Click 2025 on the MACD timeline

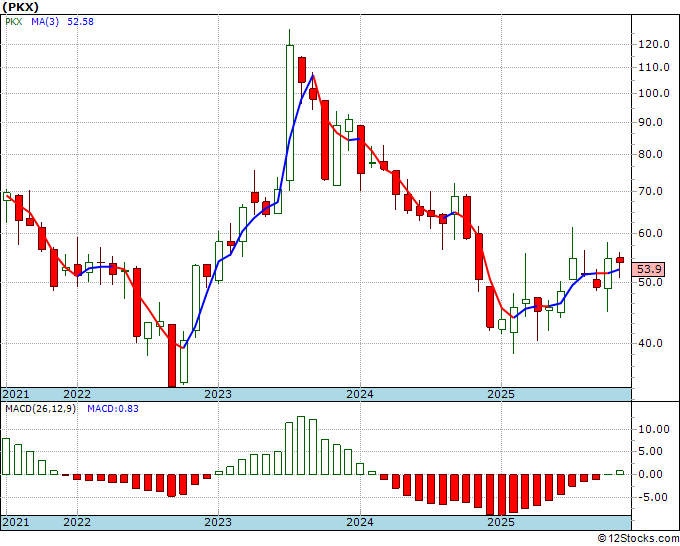(501, 522)
